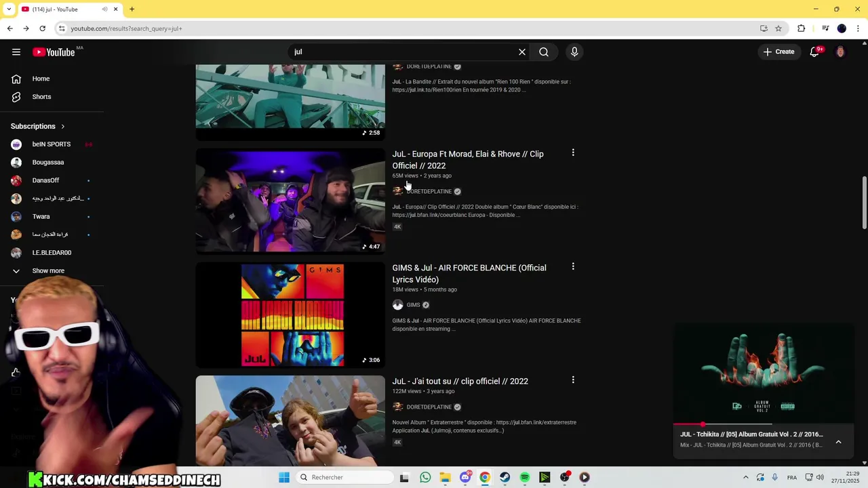
Task: Click the GIMS channel avatar
Action: coord(398,305)
